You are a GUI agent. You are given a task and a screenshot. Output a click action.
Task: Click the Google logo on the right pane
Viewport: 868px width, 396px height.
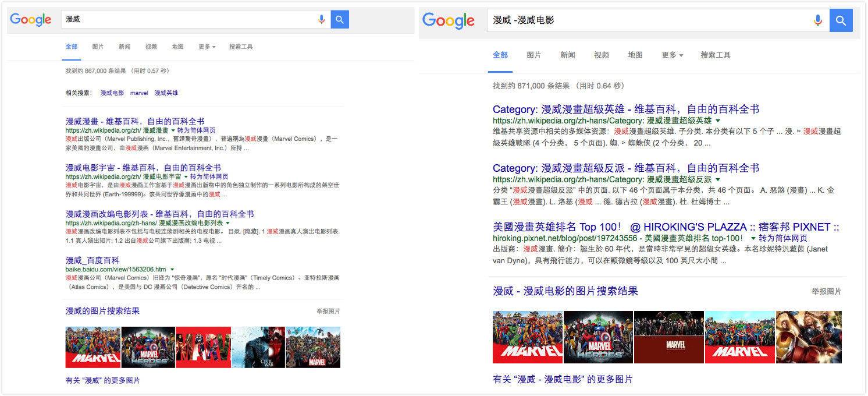[449, 20]
